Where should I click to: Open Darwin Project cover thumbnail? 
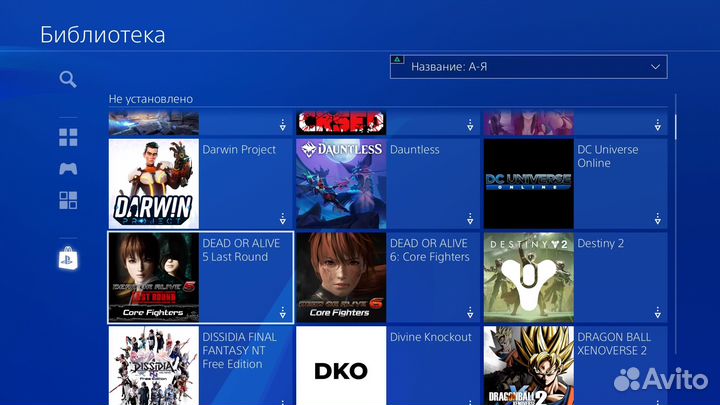[x=154, y=184]
